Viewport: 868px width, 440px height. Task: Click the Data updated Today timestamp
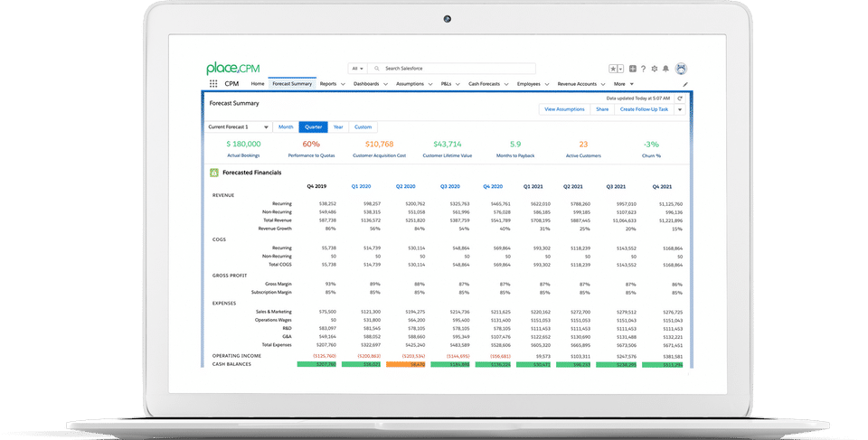click(x=637, y=98)
